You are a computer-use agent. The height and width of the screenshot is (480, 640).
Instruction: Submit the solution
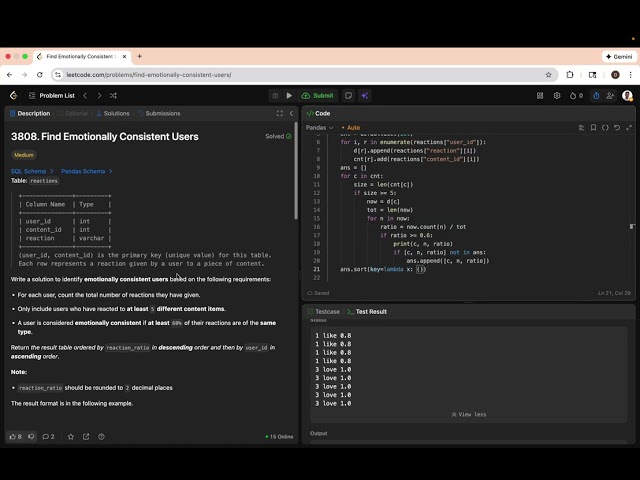click(318, 96)
